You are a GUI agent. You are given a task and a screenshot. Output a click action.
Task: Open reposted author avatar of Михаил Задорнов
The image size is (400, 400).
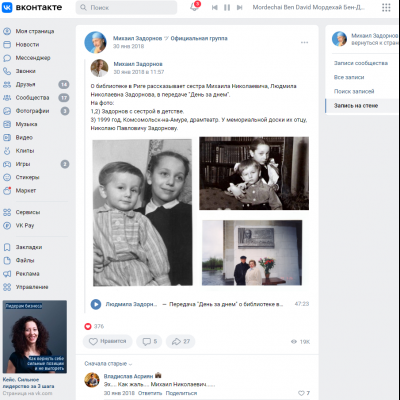[x=99, y=68]
